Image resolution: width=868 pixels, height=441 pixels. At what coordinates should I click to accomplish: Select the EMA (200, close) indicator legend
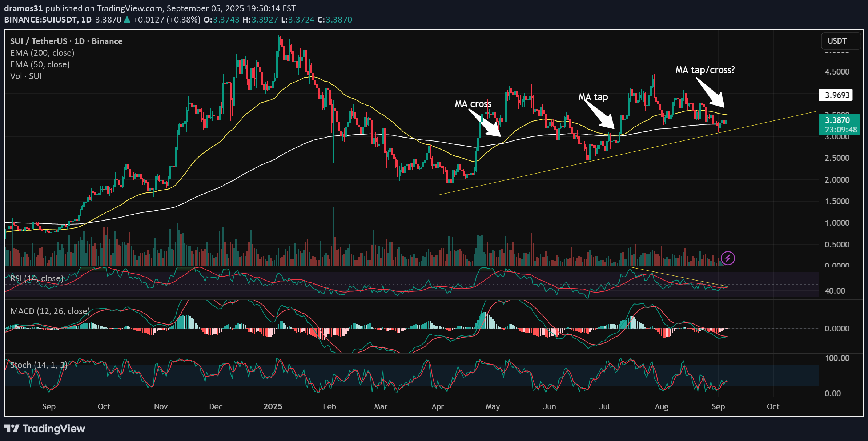(x=42, y=53)
